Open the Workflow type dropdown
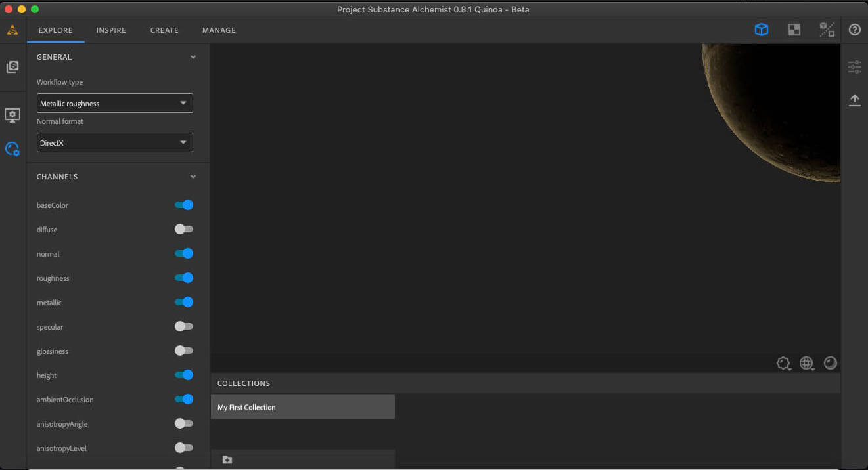The height and width of the screenshot is (470, 868). point(115,103)
